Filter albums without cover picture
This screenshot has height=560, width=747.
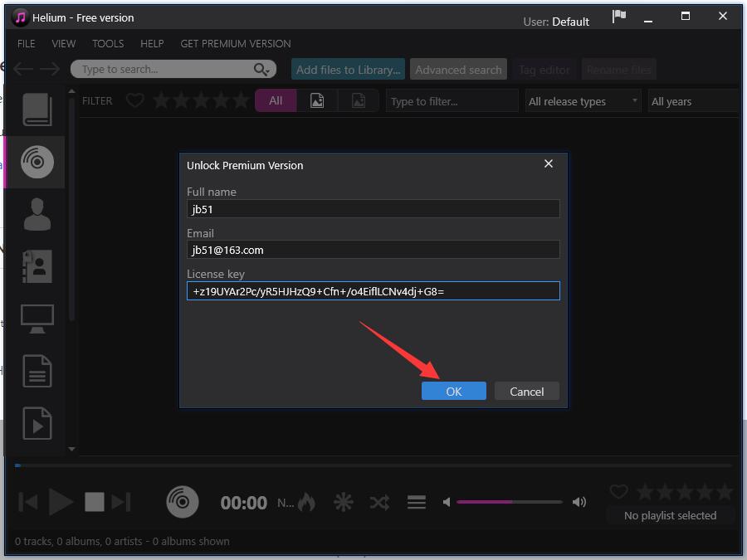pos(359,100)
